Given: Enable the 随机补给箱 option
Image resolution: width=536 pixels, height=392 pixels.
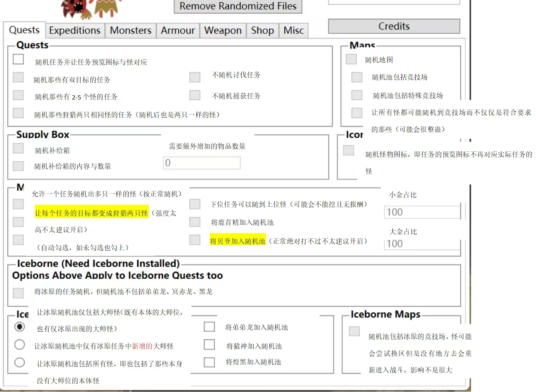Looking at the screenshot, I should pos(18,148).
